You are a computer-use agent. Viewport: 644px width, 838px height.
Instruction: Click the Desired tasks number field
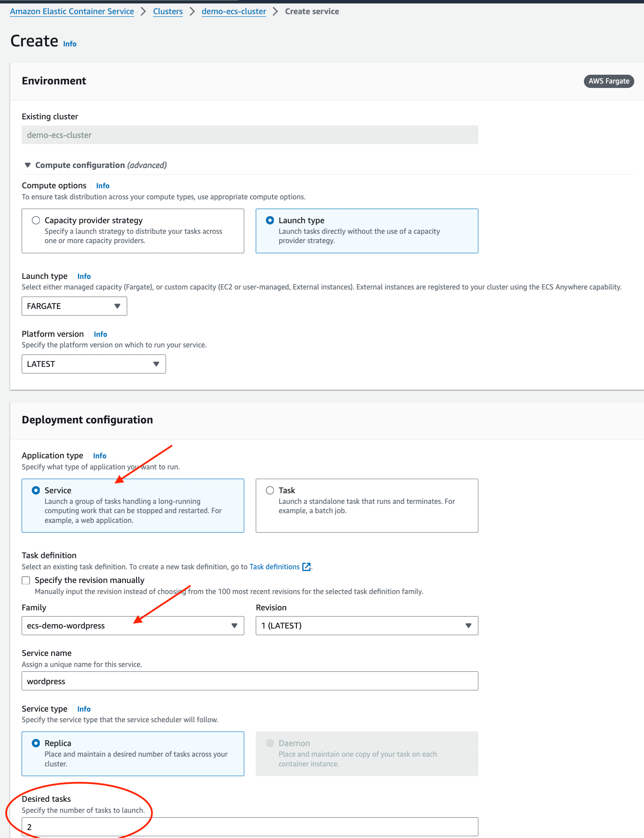point(250,827)
